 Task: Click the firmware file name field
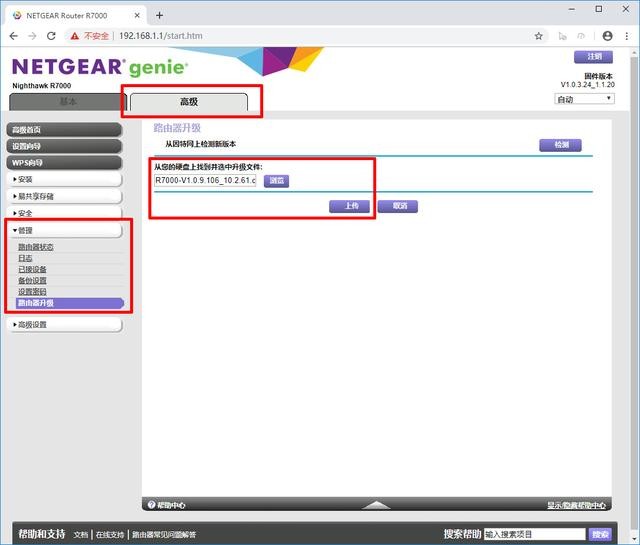click(x=205, y=180)
